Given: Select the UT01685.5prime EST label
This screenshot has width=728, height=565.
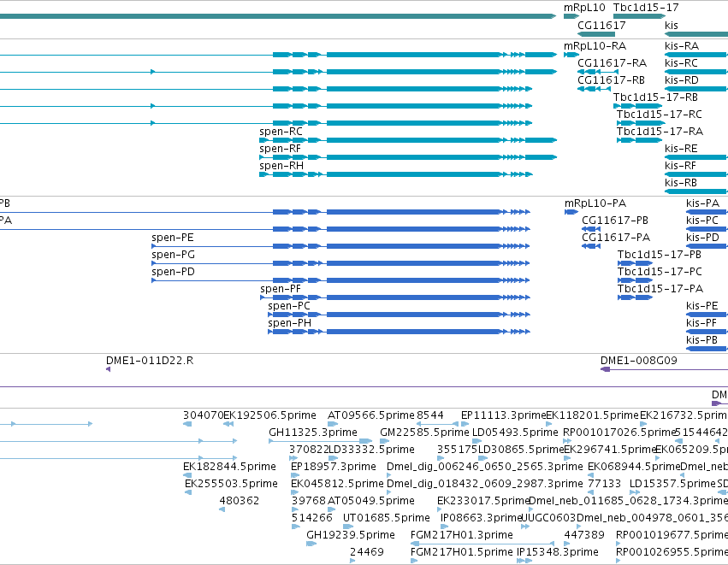Looking at the screenshot, I should coord(387,519).
